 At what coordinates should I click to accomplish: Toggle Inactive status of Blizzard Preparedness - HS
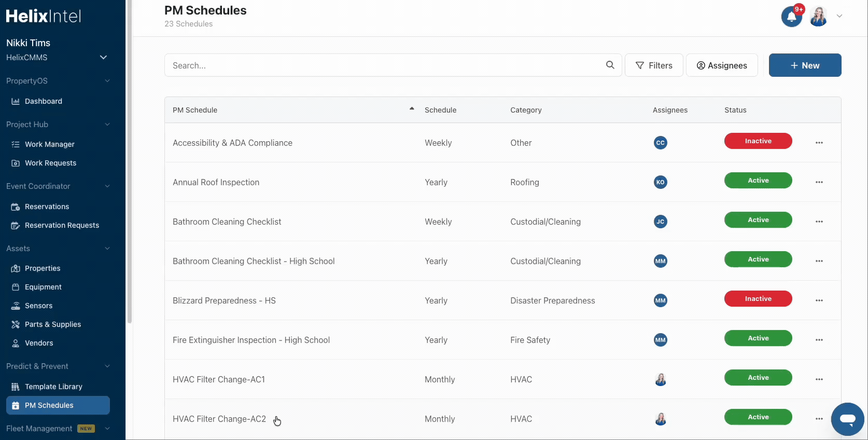(758, 299)
